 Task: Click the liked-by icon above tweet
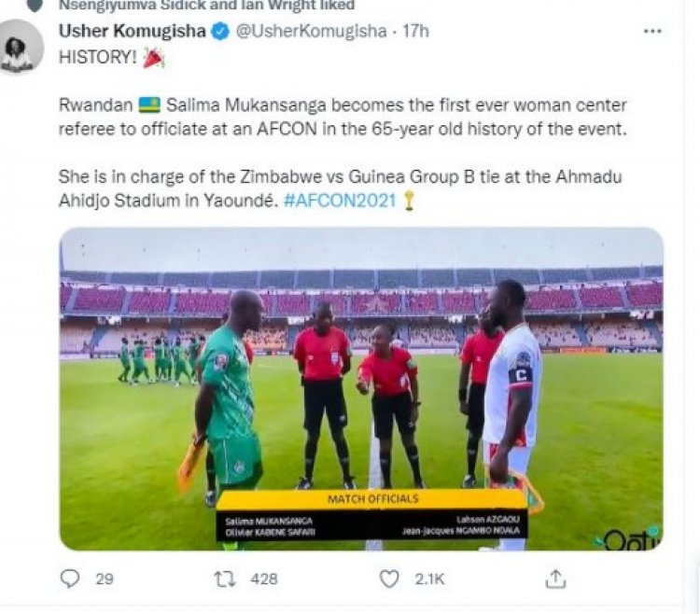pos(35,6)
